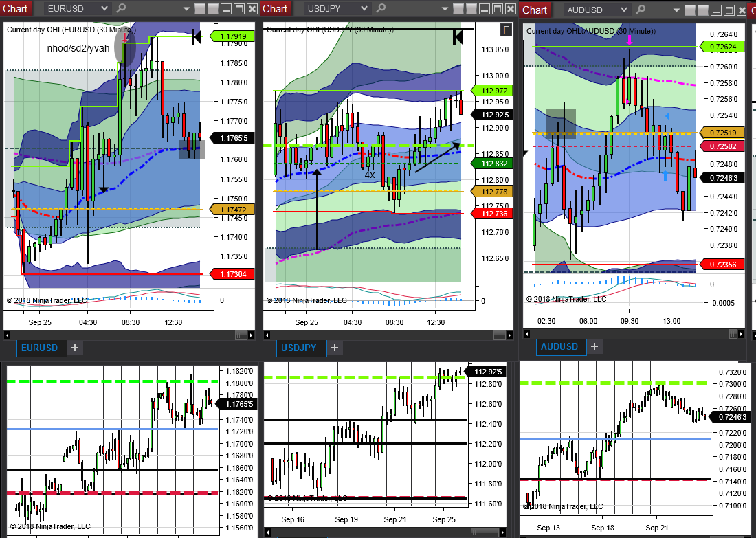Click the 0.72624 green price marker
756x538 pixels.
click(722, 47)
